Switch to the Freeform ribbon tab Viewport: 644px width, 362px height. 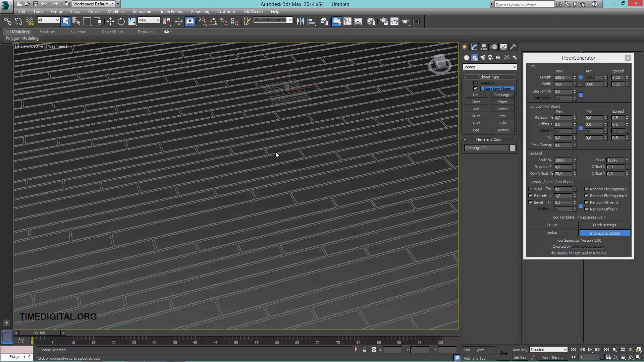click(x=48, y=32)
